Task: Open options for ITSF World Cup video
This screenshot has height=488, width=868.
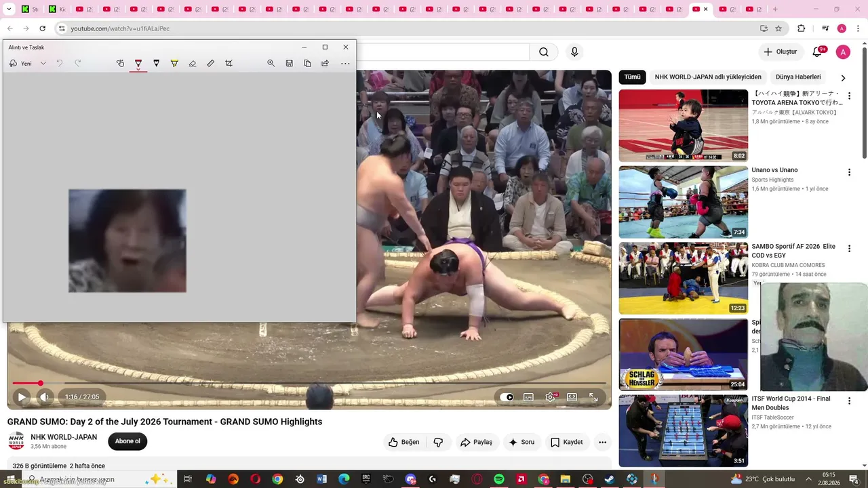Action: [849, 401]
